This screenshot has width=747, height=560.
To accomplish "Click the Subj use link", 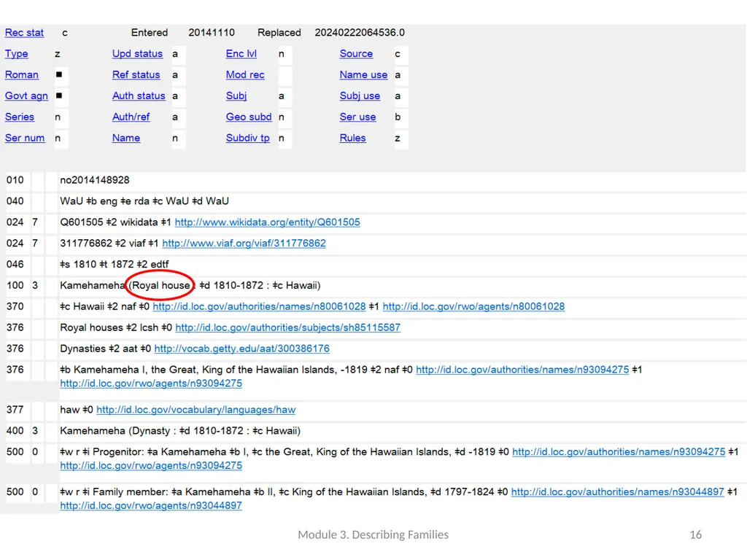I will tap(360, 96).
